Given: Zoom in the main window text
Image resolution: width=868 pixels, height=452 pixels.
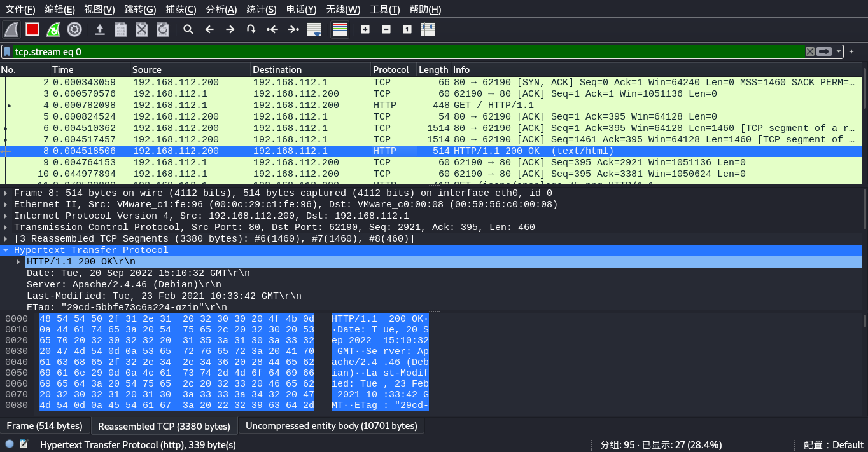Looking at the screenshot, I should (365, 29).
